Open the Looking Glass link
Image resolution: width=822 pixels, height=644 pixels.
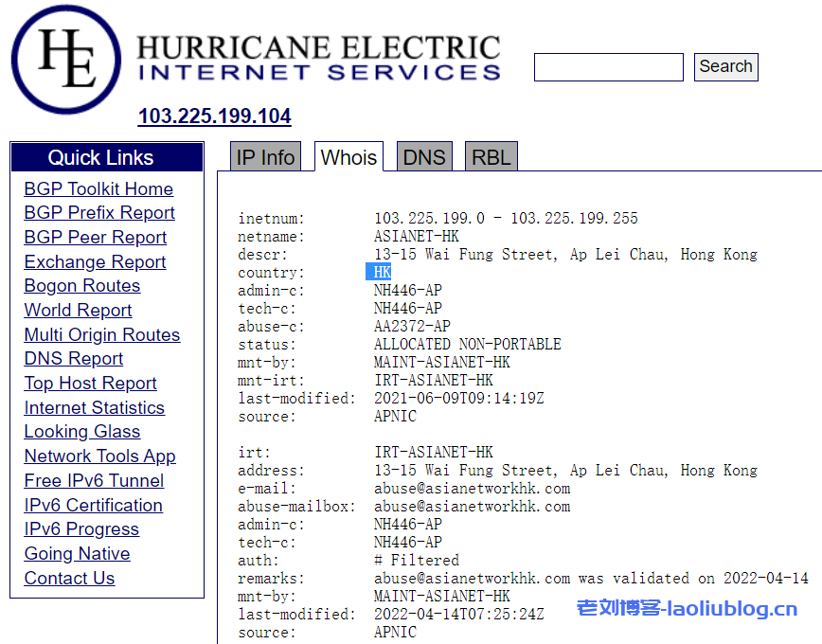pyautogui.click(x=81, y=432)
